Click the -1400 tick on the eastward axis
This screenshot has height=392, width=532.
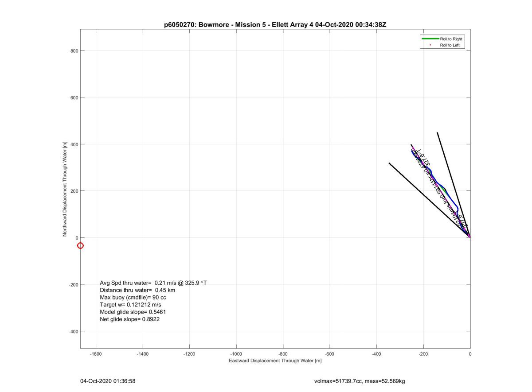[143, 354]
